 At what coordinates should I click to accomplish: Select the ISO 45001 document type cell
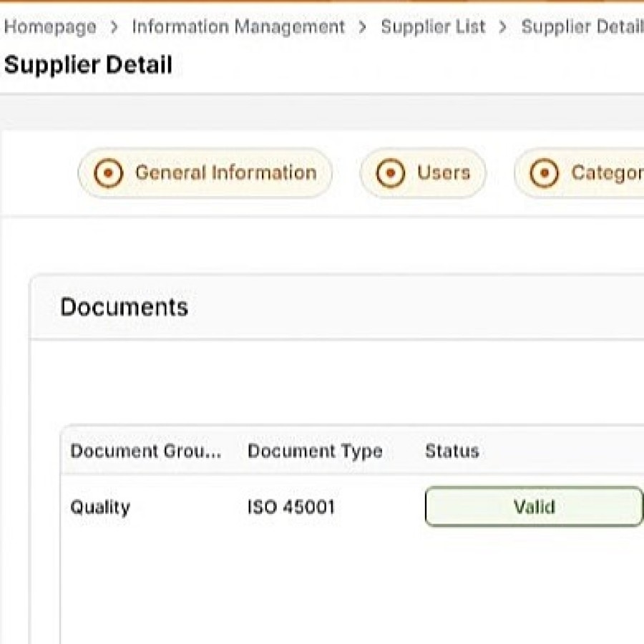point(291,508)
